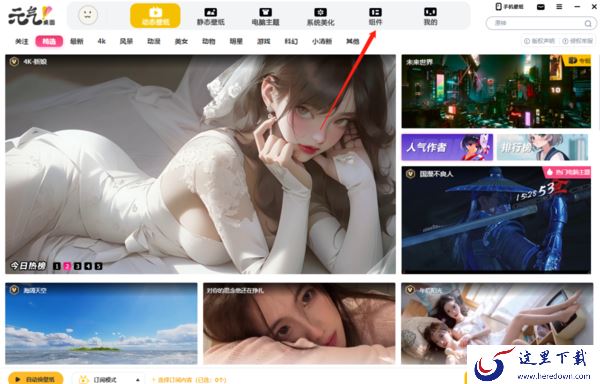Viewport: 600px width, 384px height.
Task: Click the VIP badge on 海岛天空
Action: 15,290
